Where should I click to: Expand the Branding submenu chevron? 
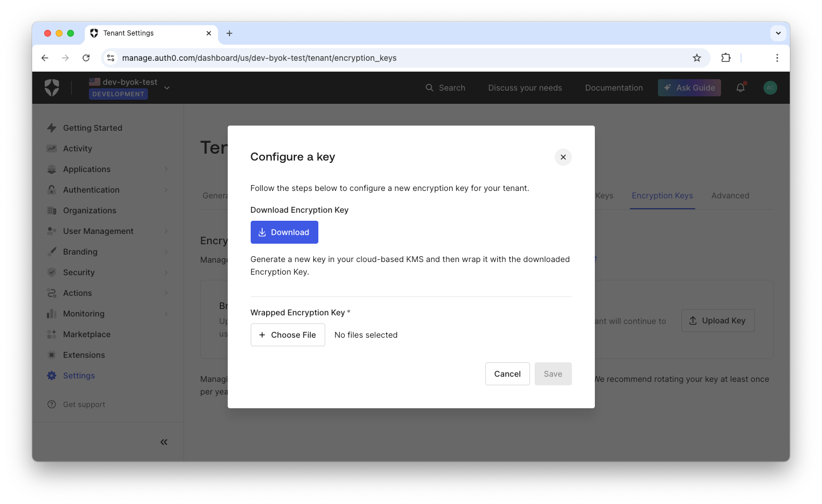click(166, 252)
